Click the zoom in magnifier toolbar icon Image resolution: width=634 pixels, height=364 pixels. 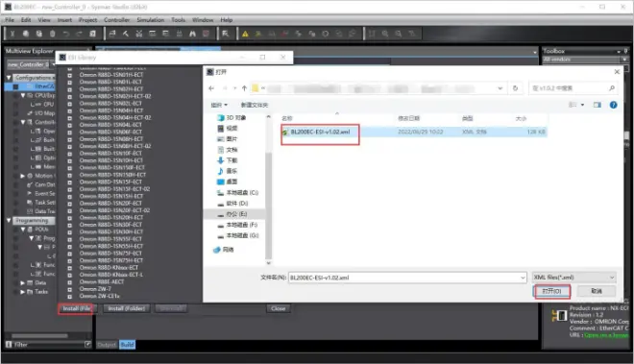click(x=385, y=34)
